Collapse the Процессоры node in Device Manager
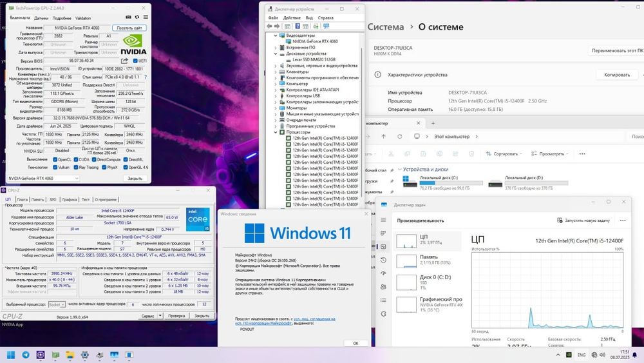The image size is (644, 363). (x=276, y=132)
